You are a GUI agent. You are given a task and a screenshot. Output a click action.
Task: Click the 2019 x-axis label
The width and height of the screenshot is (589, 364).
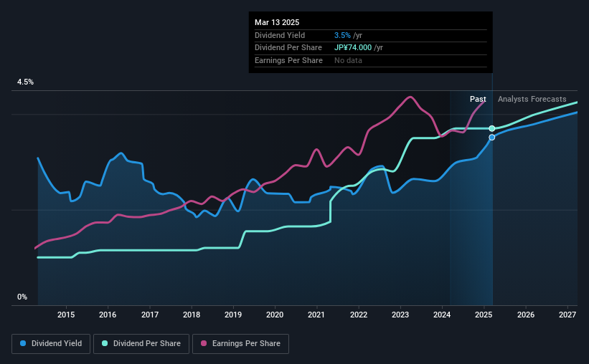click(x=233, y=315)
